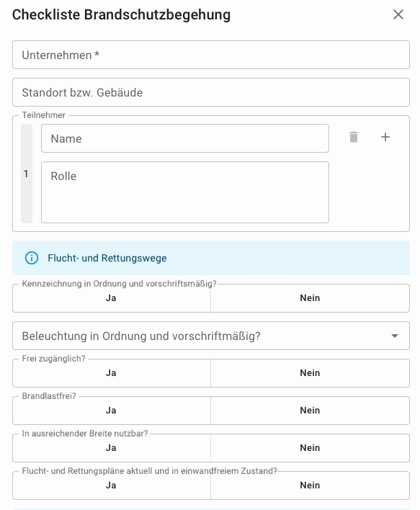Mark Brandlastfrei as Ja
The height and width of the screenshot is (510, 420).
pyautogui.click(x=112, y=411)
